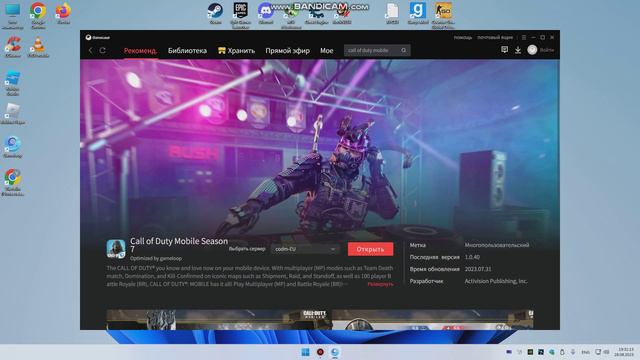Open the Хранить store tab

(237, 51)
